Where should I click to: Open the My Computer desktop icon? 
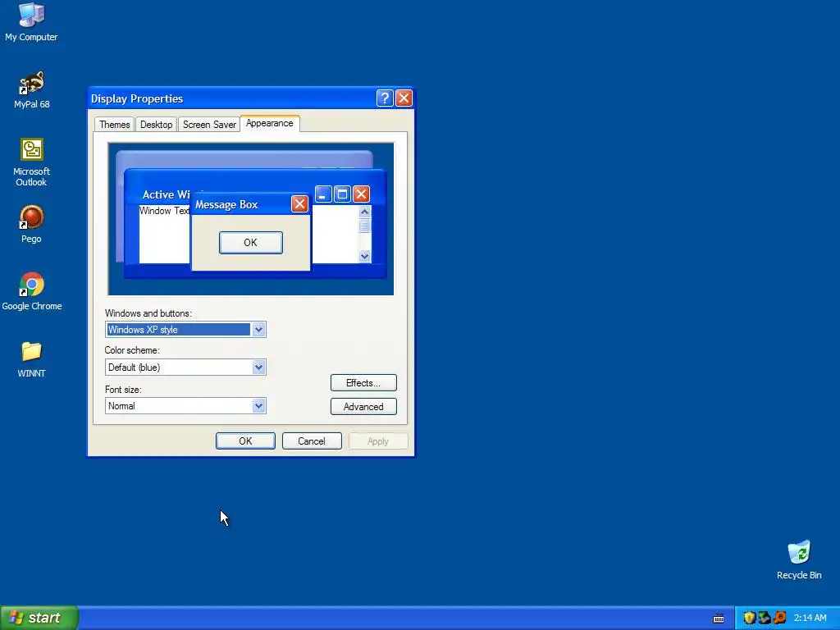tap(31, 22)
